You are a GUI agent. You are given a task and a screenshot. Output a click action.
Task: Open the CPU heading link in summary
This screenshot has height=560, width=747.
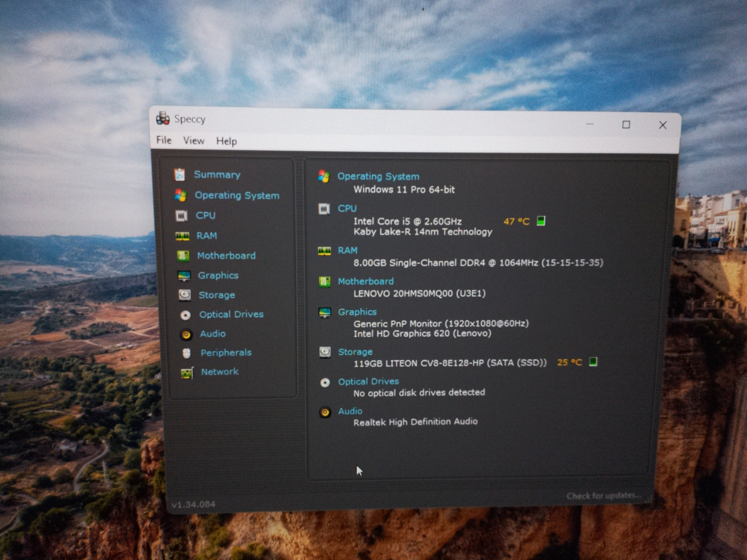[x=347, y=208]
